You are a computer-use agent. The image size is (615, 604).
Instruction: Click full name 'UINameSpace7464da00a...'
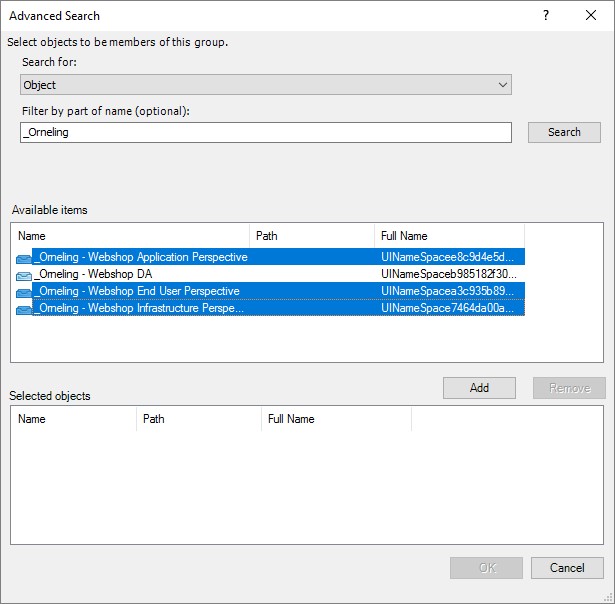447,308
